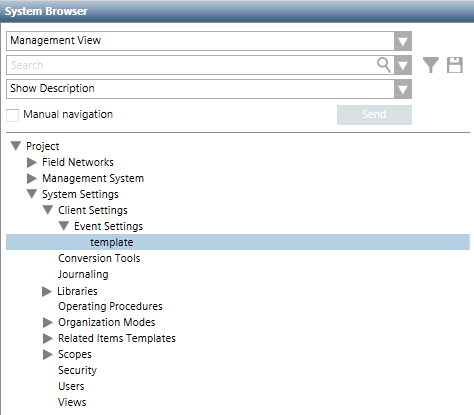Click the magnifying glass search icon
Viewport: 474px width, 415px height.
click(384, 65)
